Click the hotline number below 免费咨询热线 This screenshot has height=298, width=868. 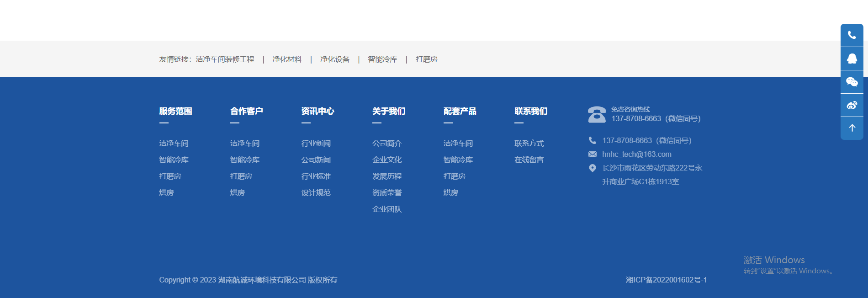(656, 119)
